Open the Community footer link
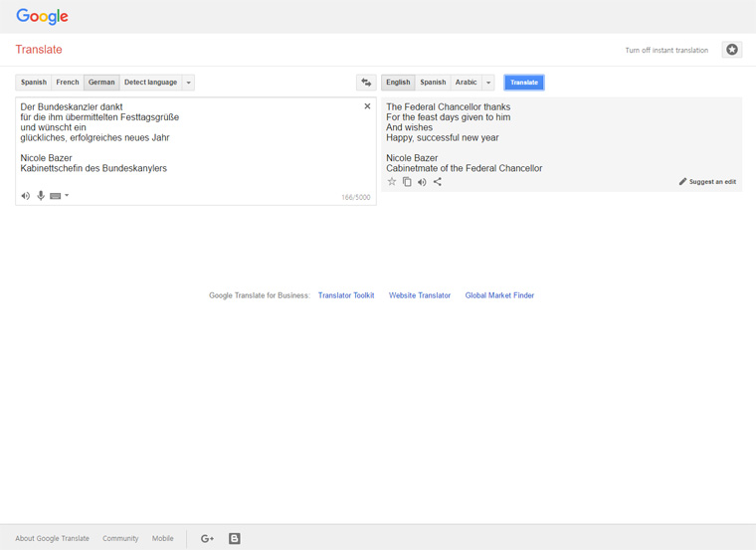This screenshot has width=756, height=550. click(x=120, y=538)
